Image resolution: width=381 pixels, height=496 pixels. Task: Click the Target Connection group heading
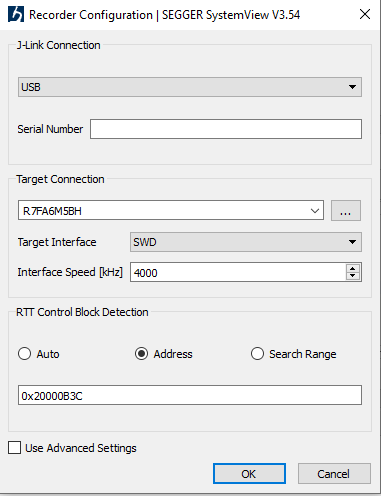(x=60, y=179)
